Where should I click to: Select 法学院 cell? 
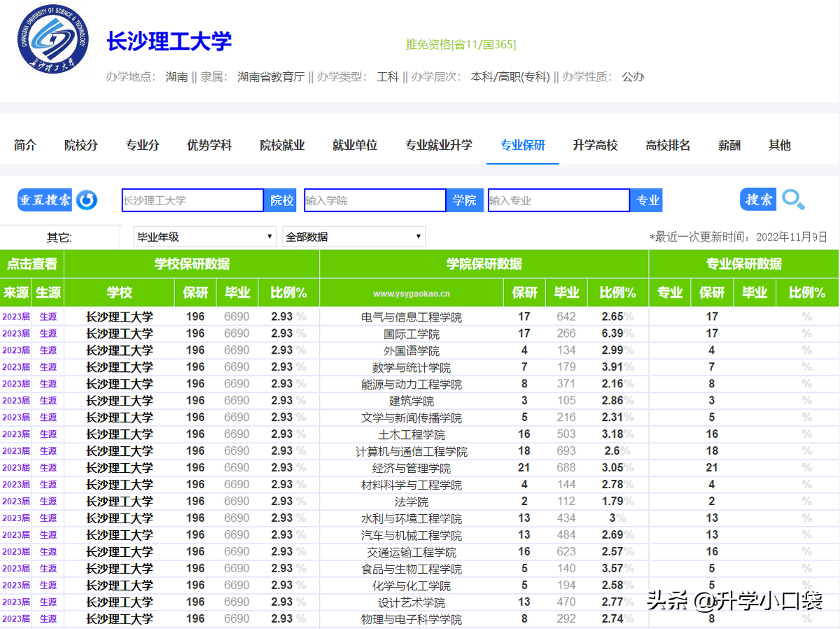[x=412, y=502]
